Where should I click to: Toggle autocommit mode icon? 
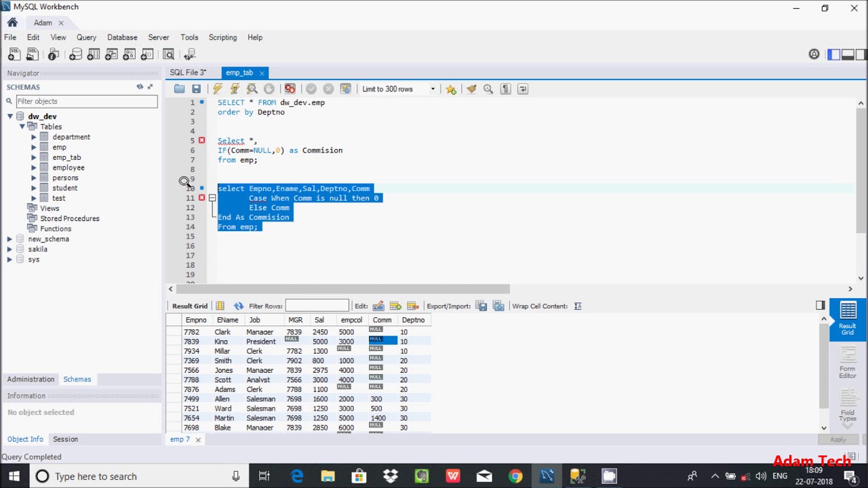(346, 89)
